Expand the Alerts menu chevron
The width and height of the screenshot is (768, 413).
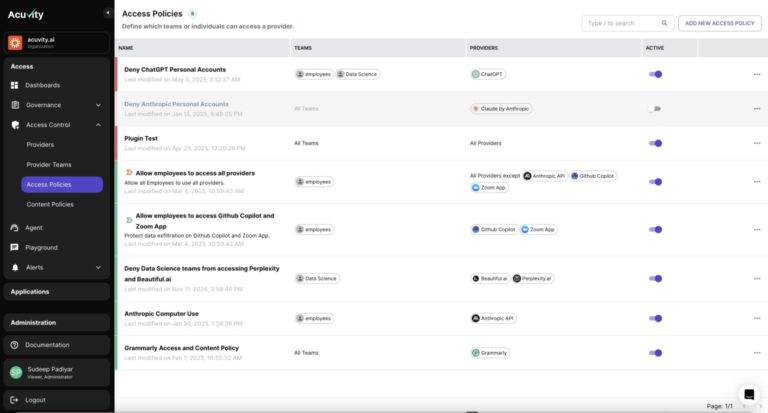pyautogui.click(x=98, y=267)
